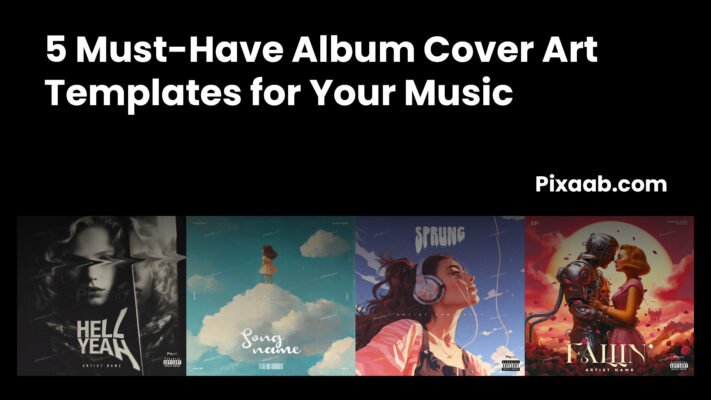Click the Parental Advisory label on Hell Yeah cover

172,362
